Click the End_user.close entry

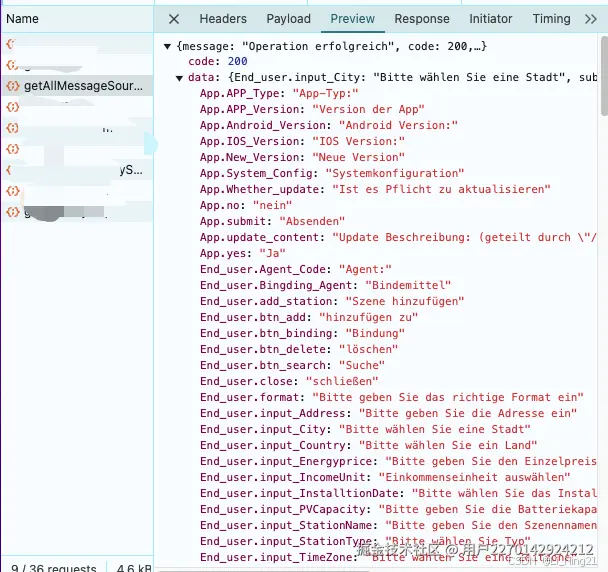(x=289, y=381)
